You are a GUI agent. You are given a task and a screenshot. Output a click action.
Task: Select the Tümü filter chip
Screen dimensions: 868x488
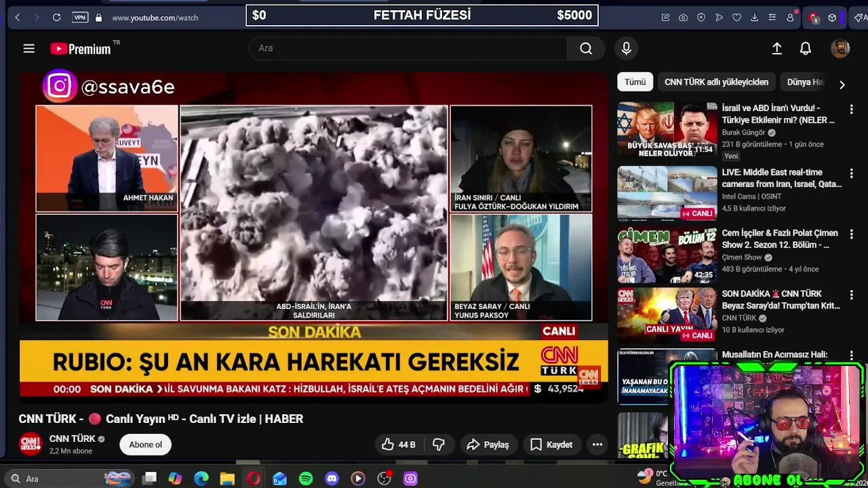pyautogui.click(x=635, y=82)
